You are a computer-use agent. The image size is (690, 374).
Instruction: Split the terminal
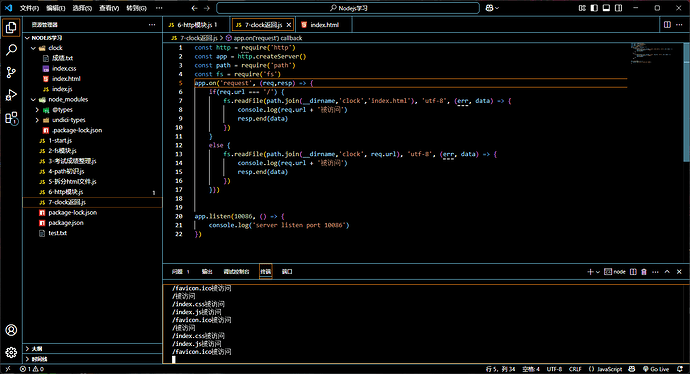click(633, 272)
